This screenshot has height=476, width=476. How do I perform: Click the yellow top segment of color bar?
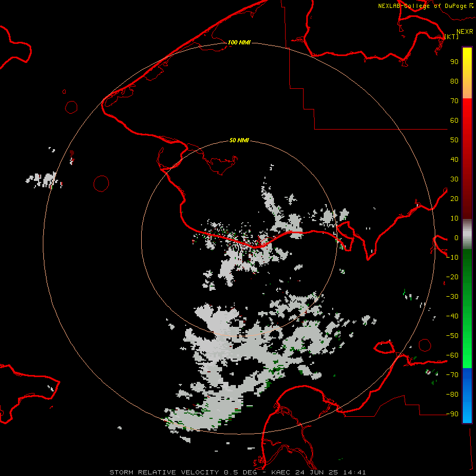(467, 73)
